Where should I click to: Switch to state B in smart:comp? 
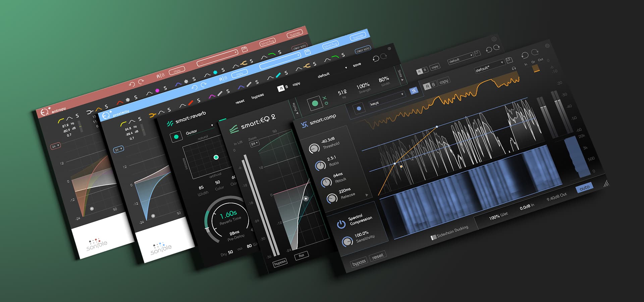coord(433,84)
